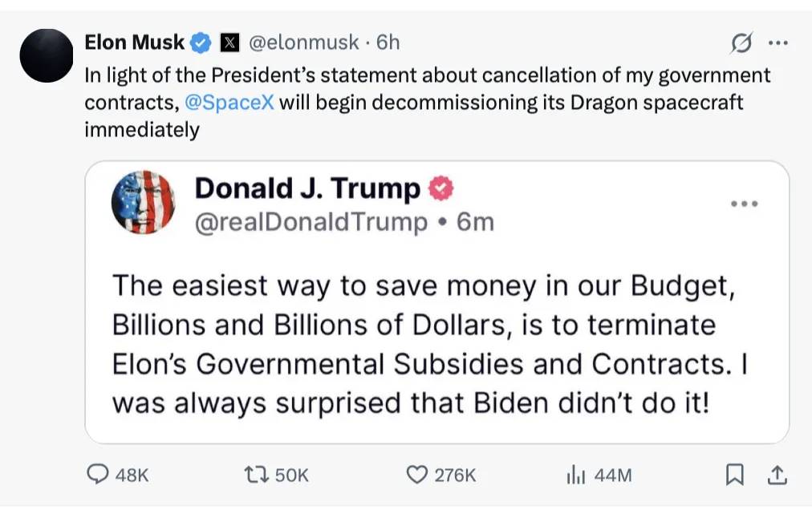Open the @SpaceX mention link
Image resolution: width=812 pixels, height=510 pixels.
(x=229, y=103)
